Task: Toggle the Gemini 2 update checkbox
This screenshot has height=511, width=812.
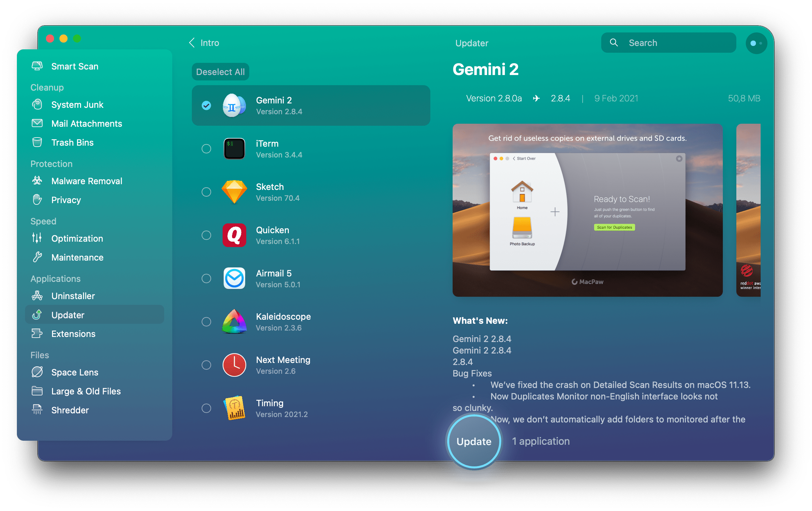Action: click(x=206, y=106)
